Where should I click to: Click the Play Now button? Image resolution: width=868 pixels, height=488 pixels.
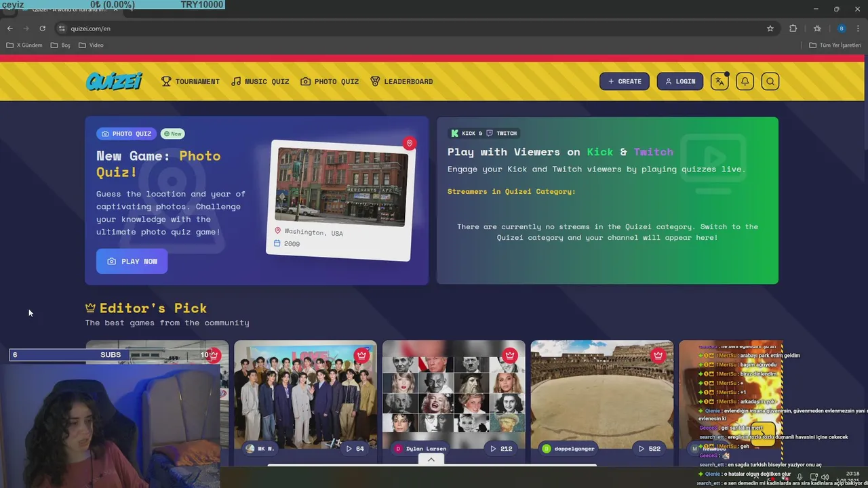[132, 261]
